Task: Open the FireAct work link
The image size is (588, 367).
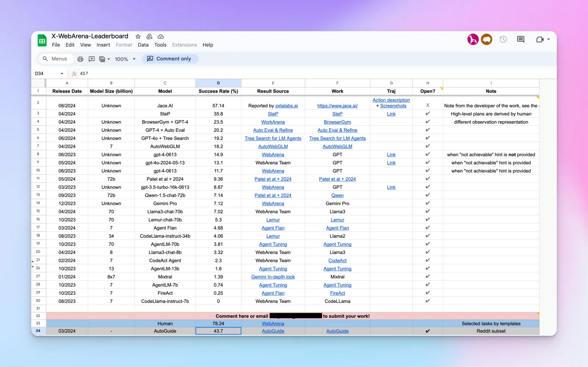Action: pos(337,293)
